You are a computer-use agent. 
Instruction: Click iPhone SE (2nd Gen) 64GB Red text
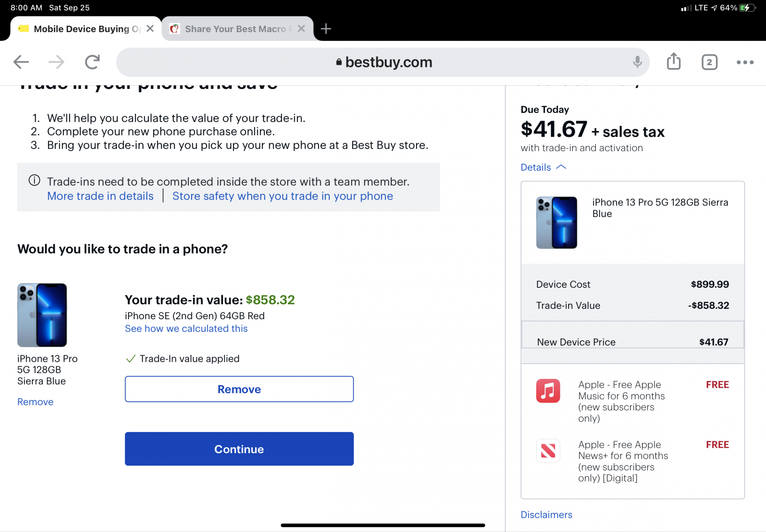195,316
